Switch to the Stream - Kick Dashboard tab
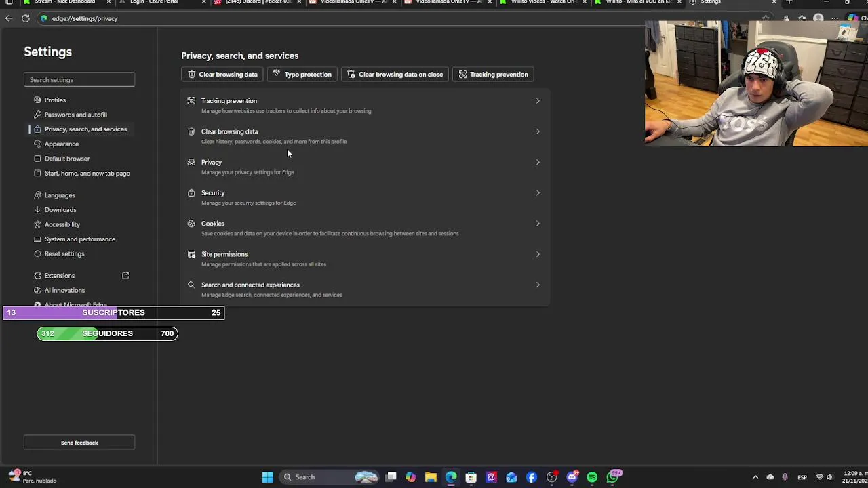Viewport: 868px width, 488px height. [x=64, y=3]
